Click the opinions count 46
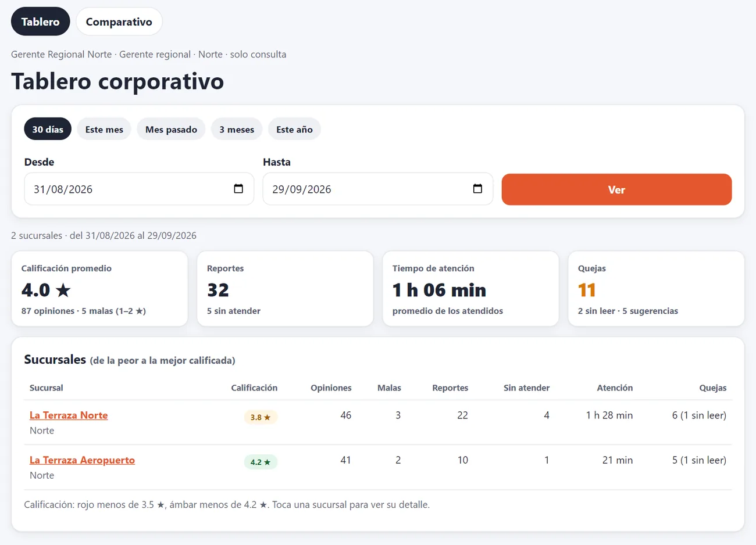The width and height of the screenshot is (756, 545). [x=346, y=415]
